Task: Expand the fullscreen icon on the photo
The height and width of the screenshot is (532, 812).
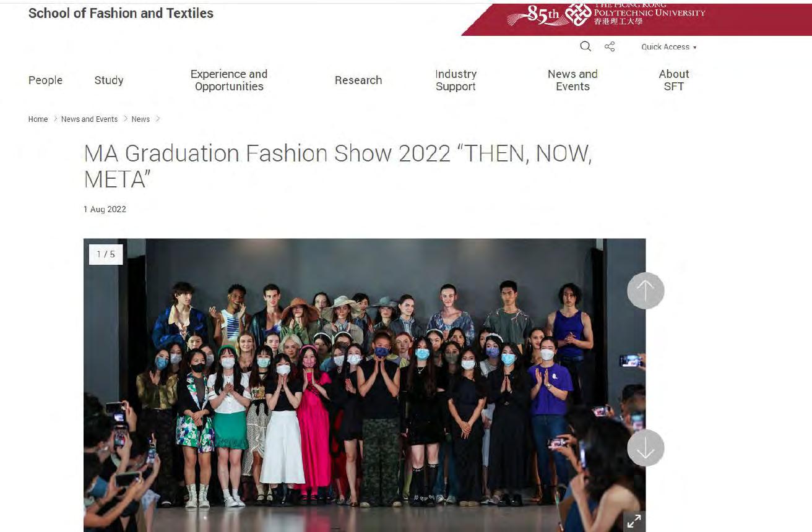Action: pyautogui.click(x=634, y=521)
